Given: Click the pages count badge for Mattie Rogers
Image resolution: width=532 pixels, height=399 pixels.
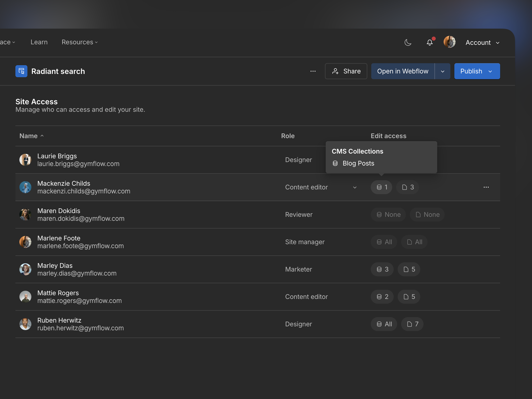Looking at the screenshot, I should click(409, 297).
